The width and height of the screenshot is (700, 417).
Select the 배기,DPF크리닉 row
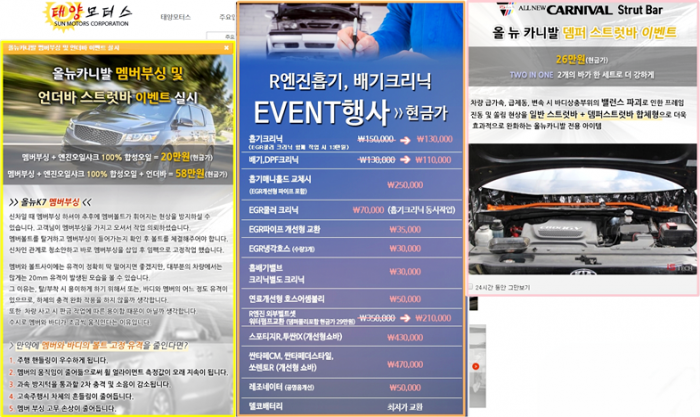(351, 160)
